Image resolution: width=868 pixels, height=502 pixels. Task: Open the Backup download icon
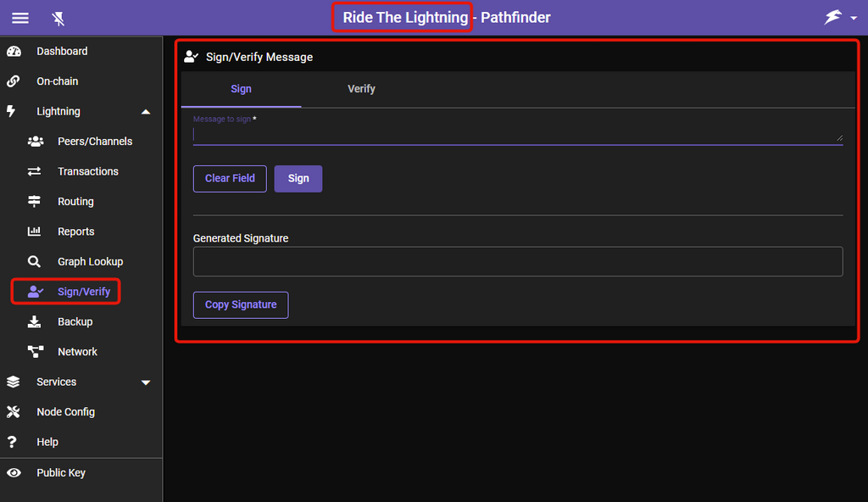tap(35, 322)
